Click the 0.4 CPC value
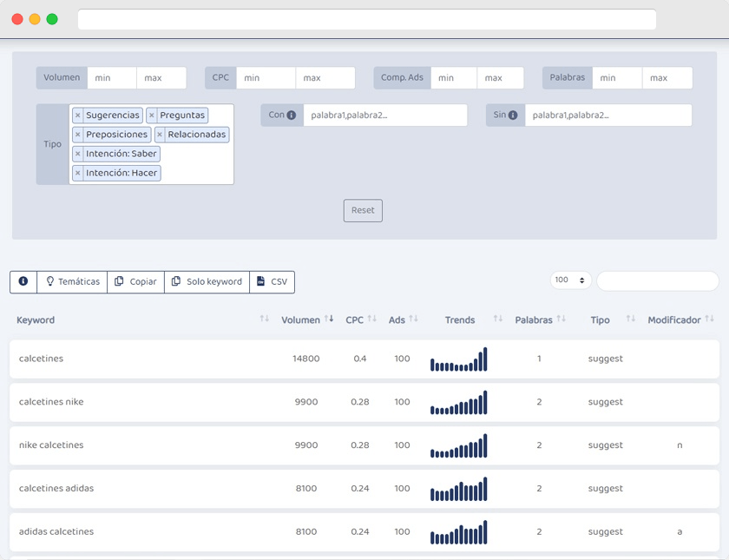 coord(360,359)
